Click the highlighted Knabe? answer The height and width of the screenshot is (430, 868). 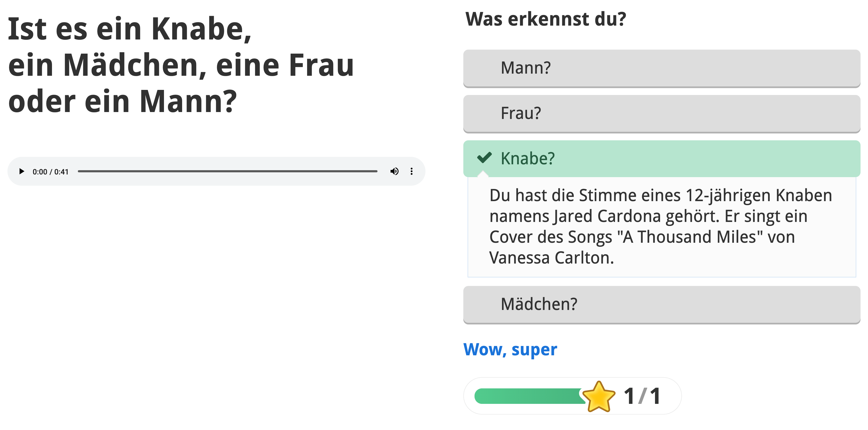coord(661,158)
